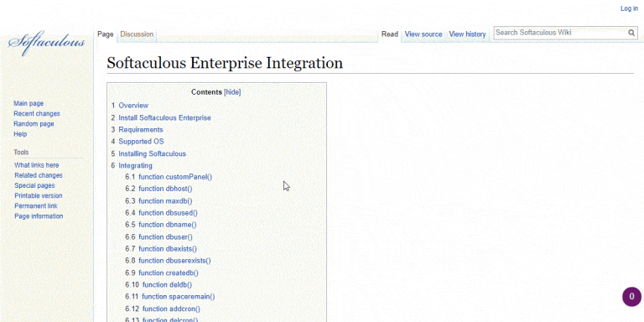Go to function addcron() entry
Image resolution: width=644 pixels, height=322 pixels.
(x=171, y=309)
